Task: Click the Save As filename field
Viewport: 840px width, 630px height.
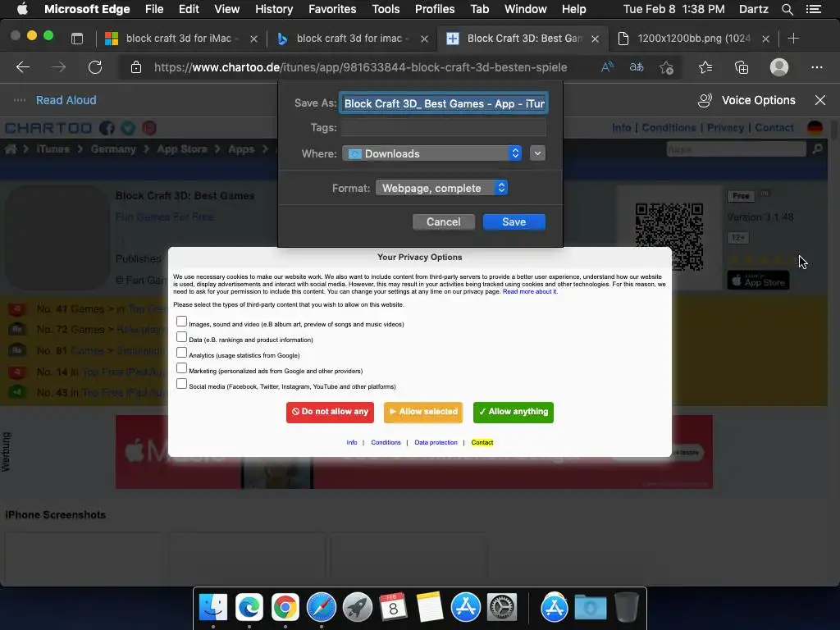Action: [444, 103]
